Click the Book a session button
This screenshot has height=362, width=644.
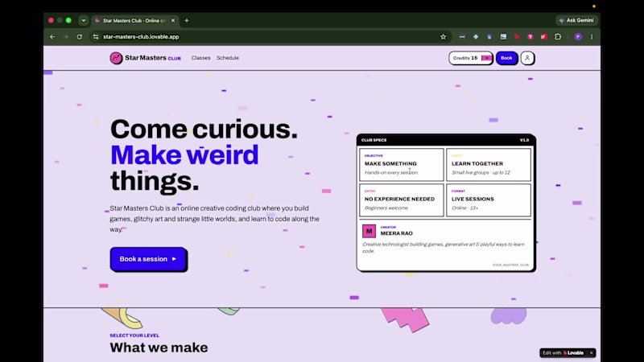[x=148, y=259]
